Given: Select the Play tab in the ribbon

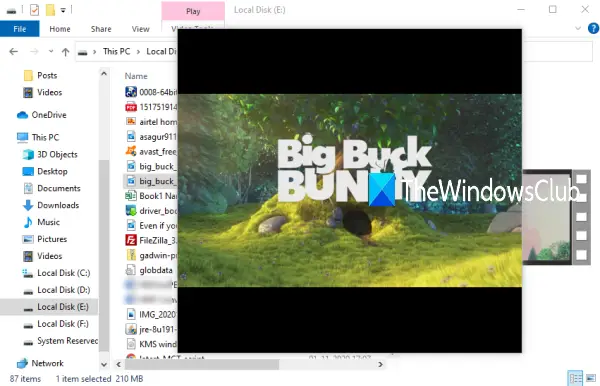Looking at the screenshot, I should click(x=193, y=11).
